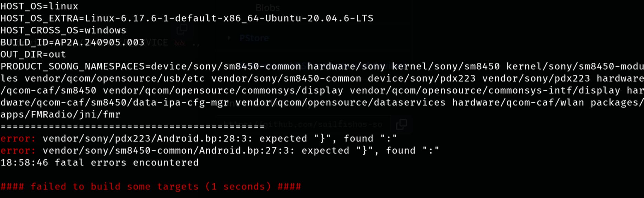Click the github.com/sailfishos URL field
This screenshot has height=198, width=644.
click(303, 124)
